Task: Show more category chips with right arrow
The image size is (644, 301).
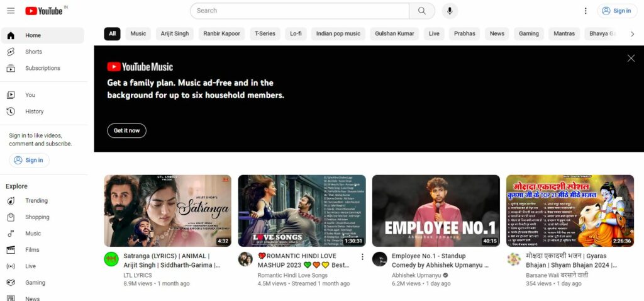Action: point(633,34)
